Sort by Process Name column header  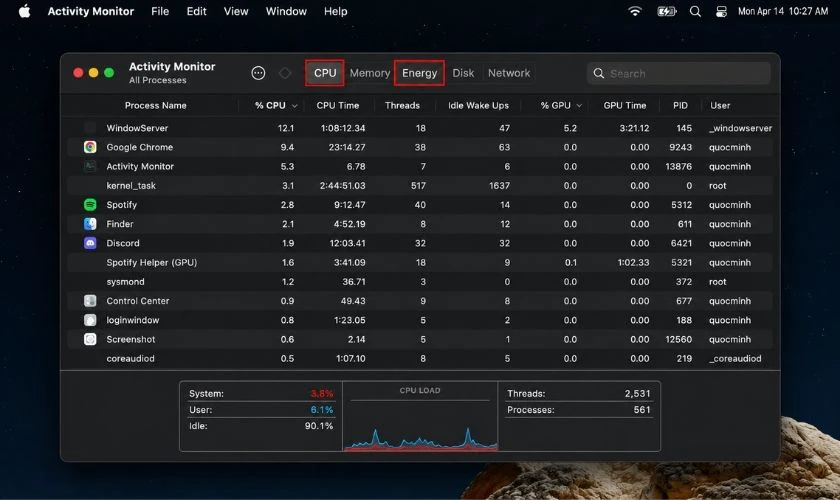click(x=155, y=106)
